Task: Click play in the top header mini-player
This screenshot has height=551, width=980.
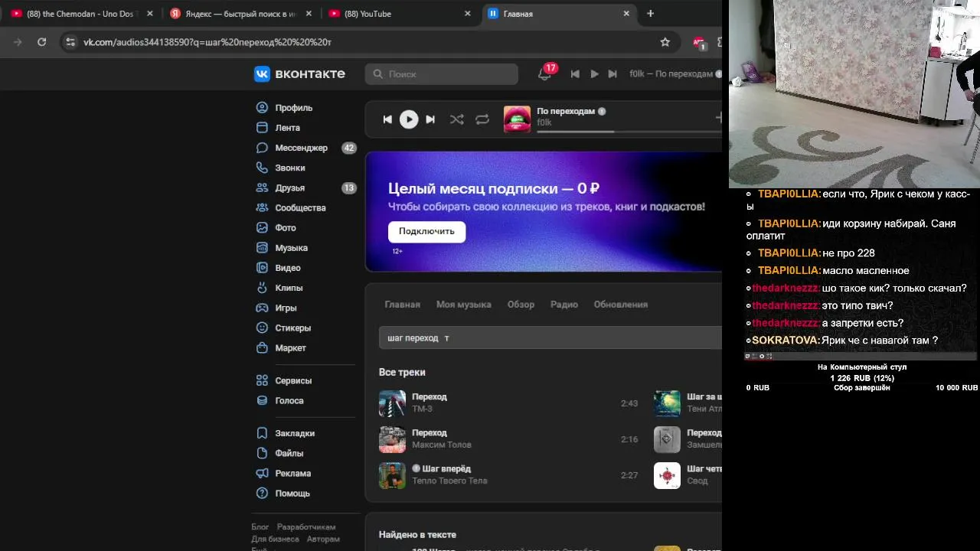Action: tap(594, 73)
